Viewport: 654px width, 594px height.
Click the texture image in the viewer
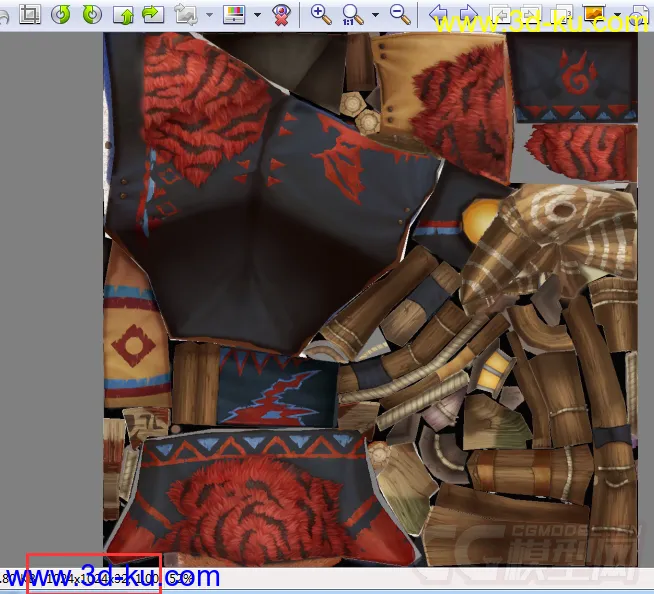(370, 300)
